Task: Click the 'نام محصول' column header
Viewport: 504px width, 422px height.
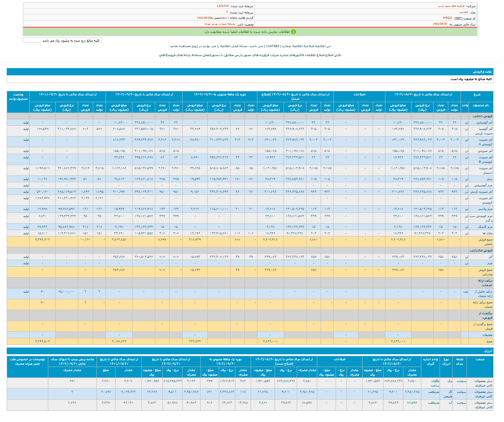Action: tap(481, 105)
